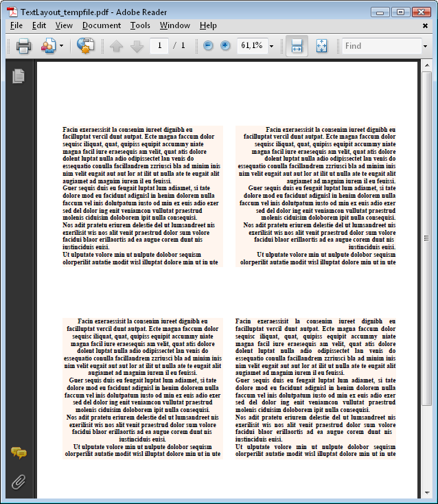Click the zoom in plus button
438x504 pixels.
pos(226,46)
